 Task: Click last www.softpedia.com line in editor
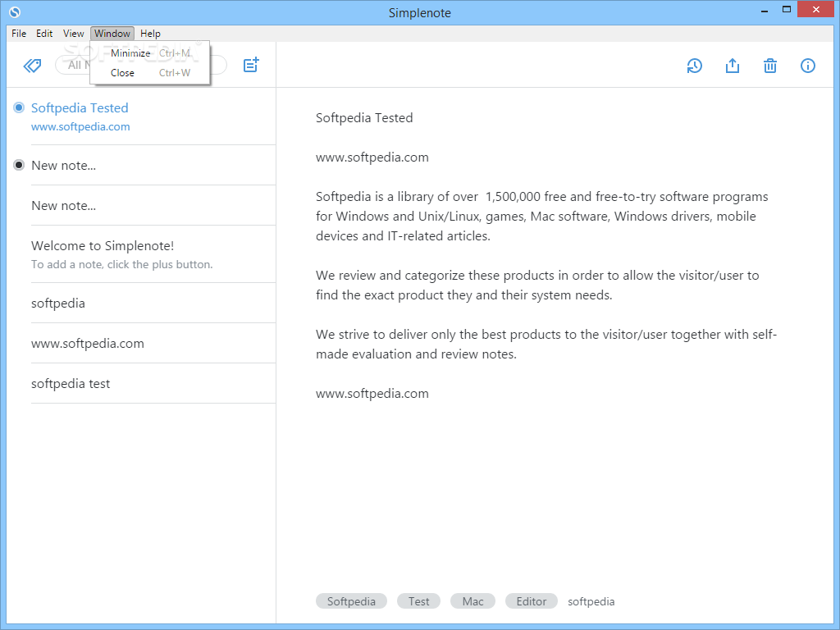point(372,393)
